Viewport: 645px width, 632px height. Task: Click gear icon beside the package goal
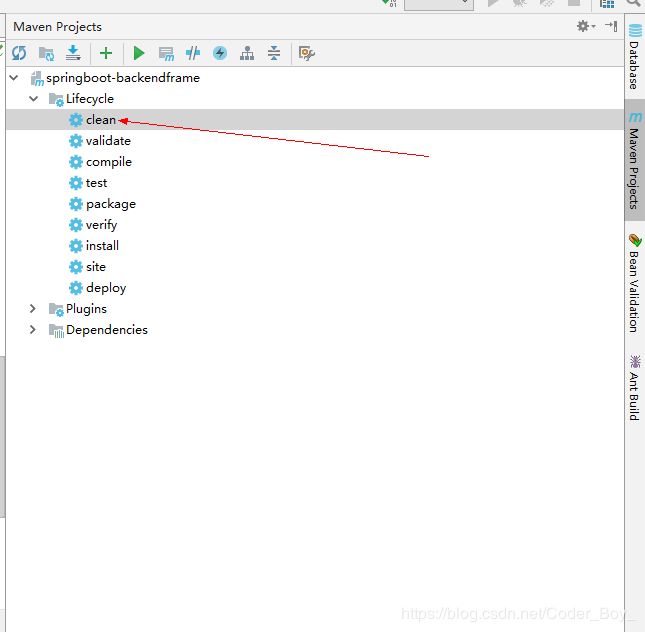pos(76,204)
